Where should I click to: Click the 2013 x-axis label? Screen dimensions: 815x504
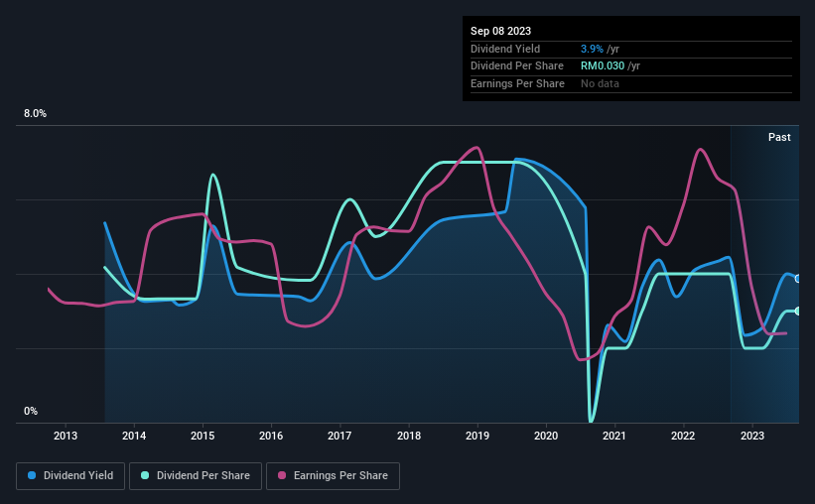[x=66, y=436]
